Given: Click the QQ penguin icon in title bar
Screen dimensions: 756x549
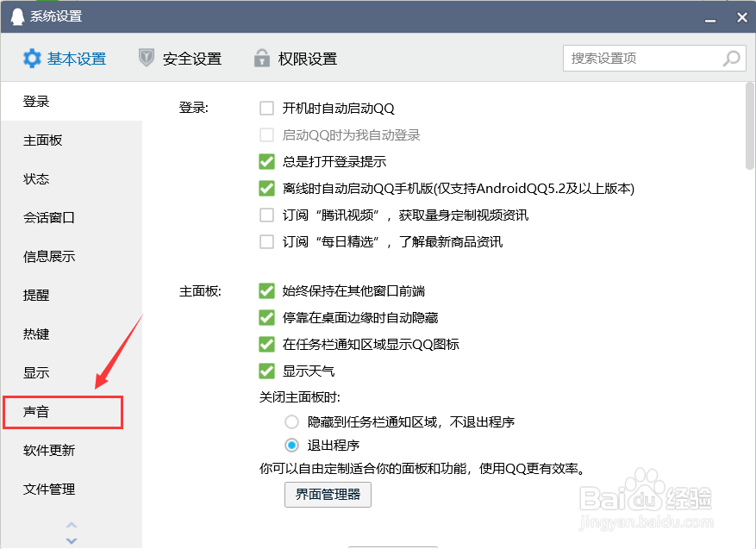Looking at the screenshot, I should [17, 17].
